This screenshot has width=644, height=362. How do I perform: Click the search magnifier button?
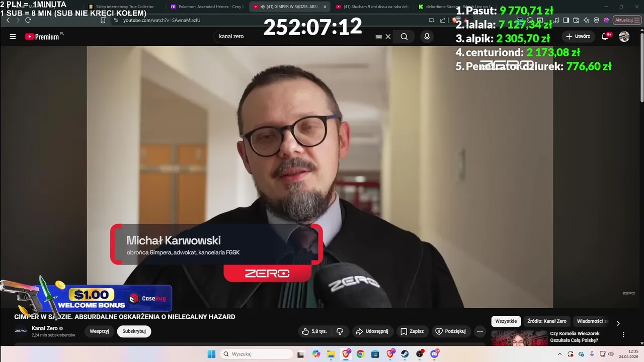(404, 37)
